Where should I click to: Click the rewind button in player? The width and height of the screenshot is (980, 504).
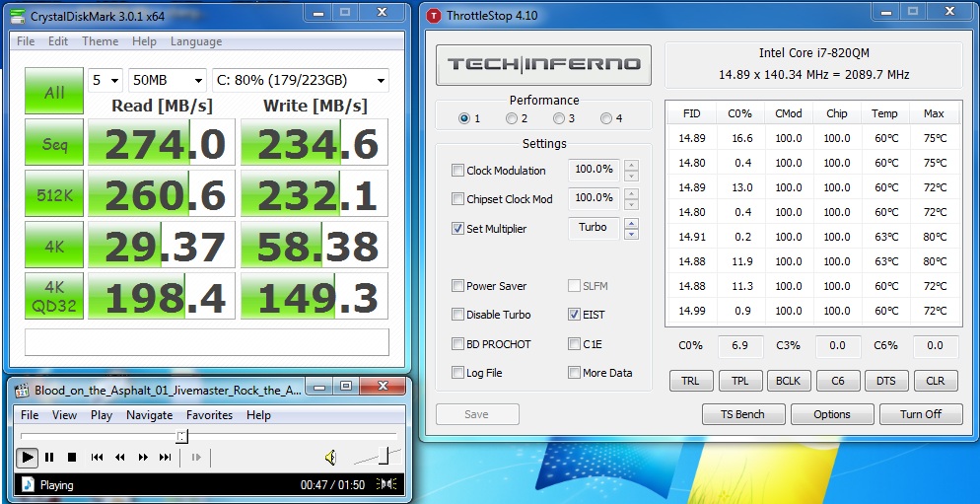pyautogui.click(x=119, y=457)
